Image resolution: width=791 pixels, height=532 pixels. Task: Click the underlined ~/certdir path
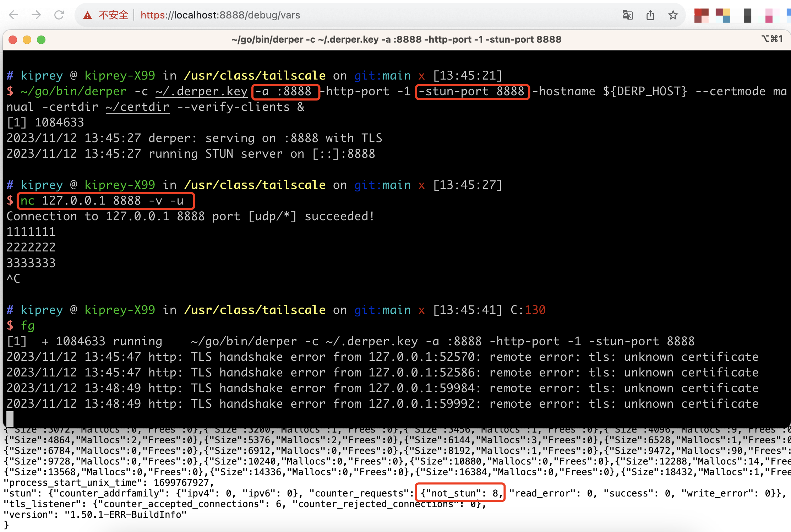coord(137,107)
